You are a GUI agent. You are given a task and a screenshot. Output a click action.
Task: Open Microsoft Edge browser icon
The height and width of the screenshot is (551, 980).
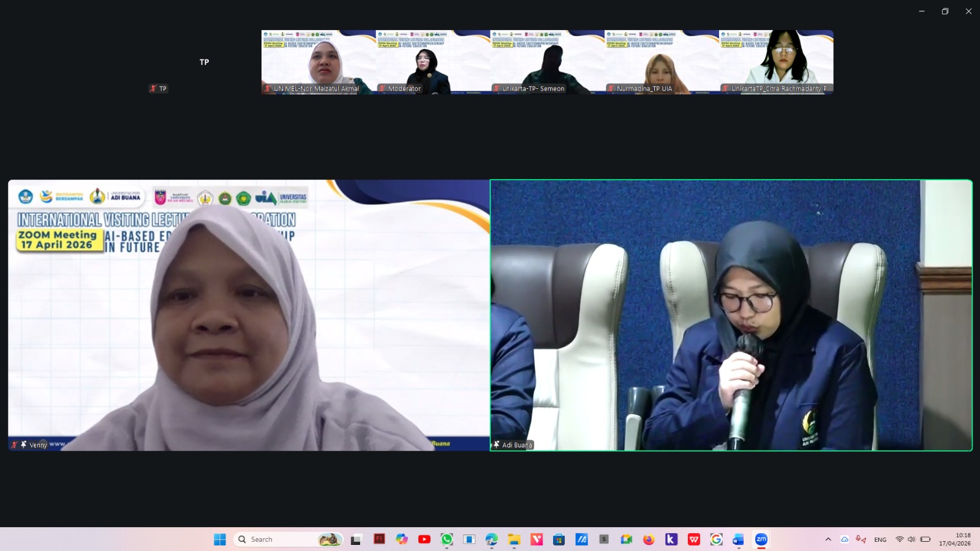pos(491,539)
